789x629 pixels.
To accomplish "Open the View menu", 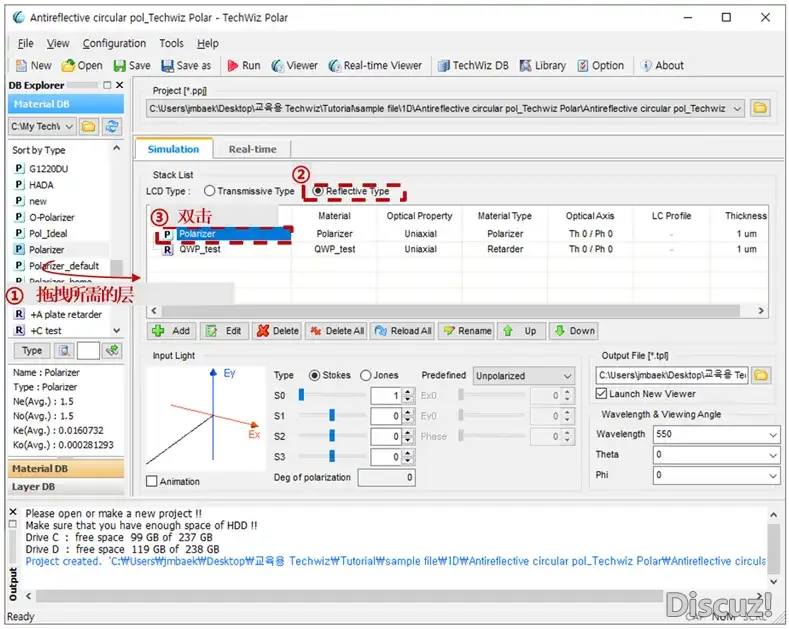I will pyautogui.click(x=58, y=44).
